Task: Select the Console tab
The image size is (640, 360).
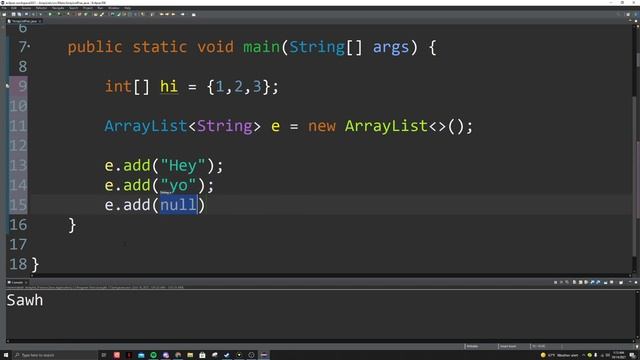Action: click(17, 282)
